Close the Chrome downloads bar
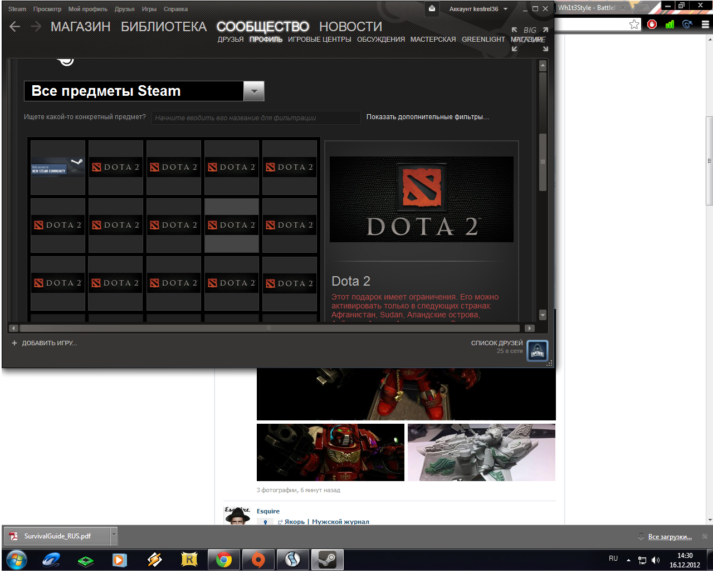 [705, 537]
